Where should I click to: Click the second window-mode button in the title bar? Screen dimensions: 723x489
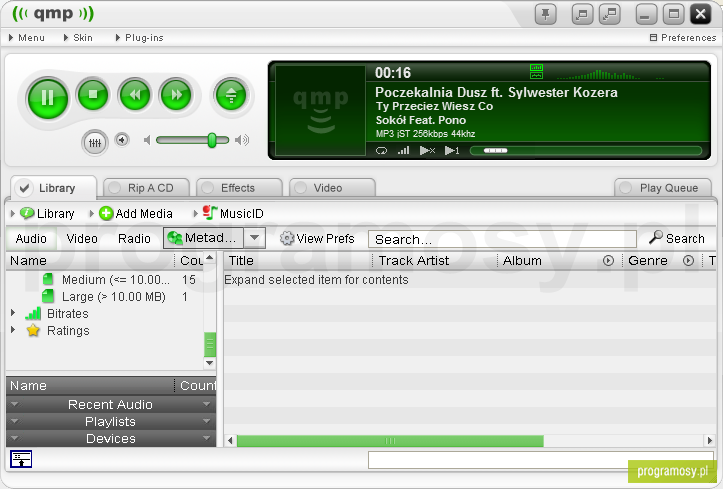[x=610, y=14]
